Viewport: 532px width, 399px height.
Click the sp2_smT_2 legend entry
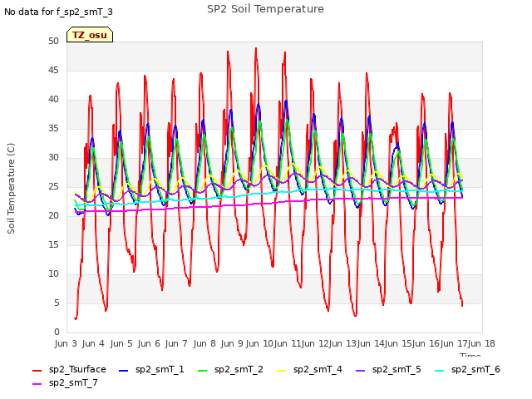pyautogui.click(x=230, y=369)
